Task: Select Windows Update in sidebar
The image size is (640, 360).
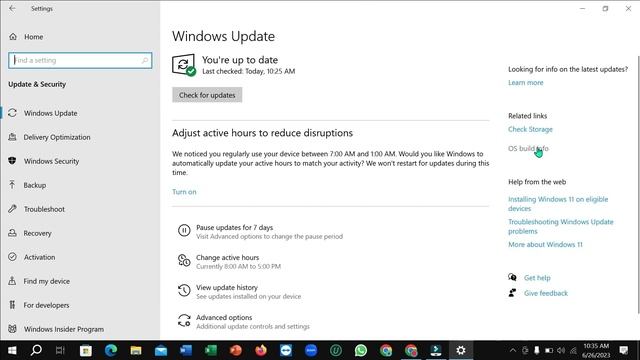Action: coord(50,113)
